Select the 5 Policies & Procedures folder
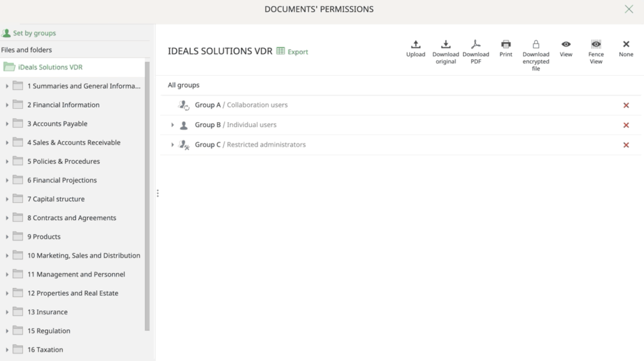 (64, 161)
